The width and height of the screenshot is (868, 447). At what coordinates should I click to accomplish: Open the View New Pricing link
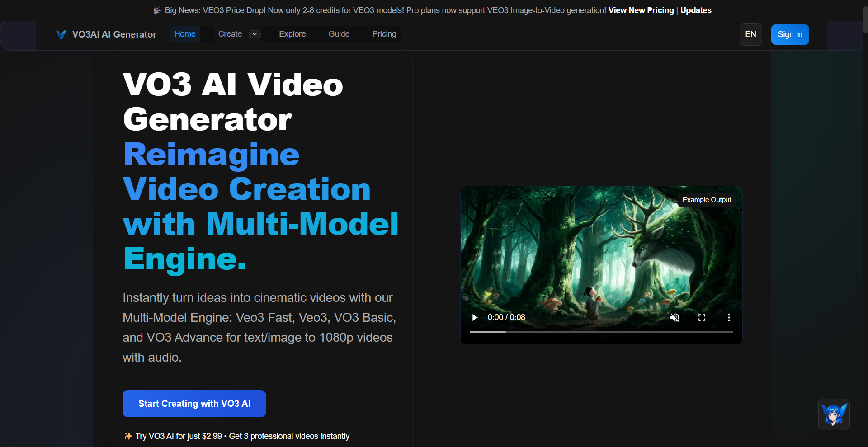[x=641, y=10]
